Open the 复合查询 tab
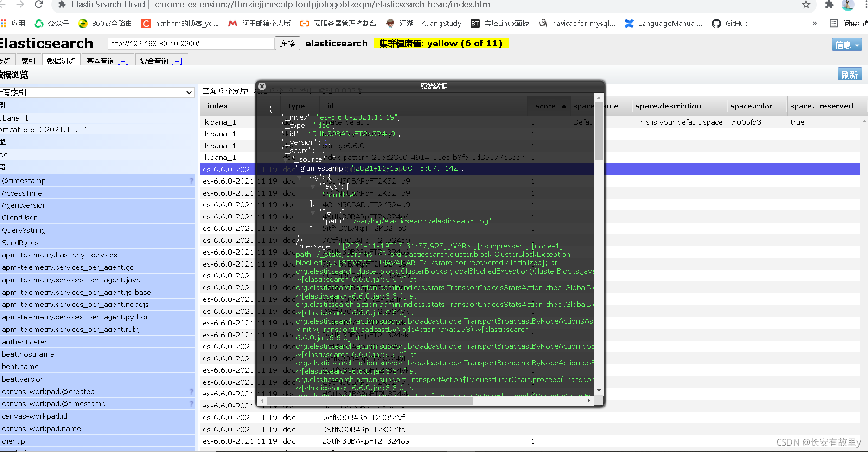 coord(161,61)
